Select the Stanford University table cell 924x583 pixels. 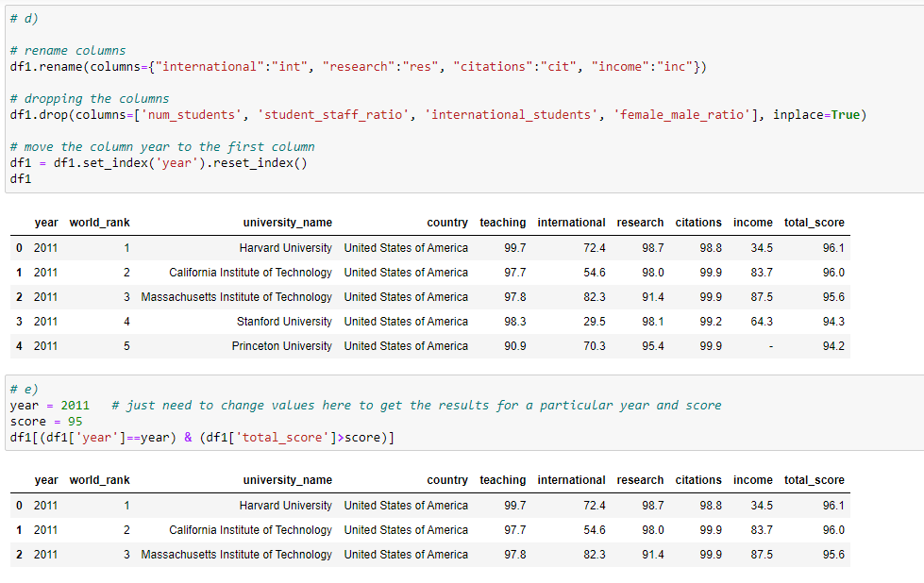pyautogui.click(x=284, y=322)
